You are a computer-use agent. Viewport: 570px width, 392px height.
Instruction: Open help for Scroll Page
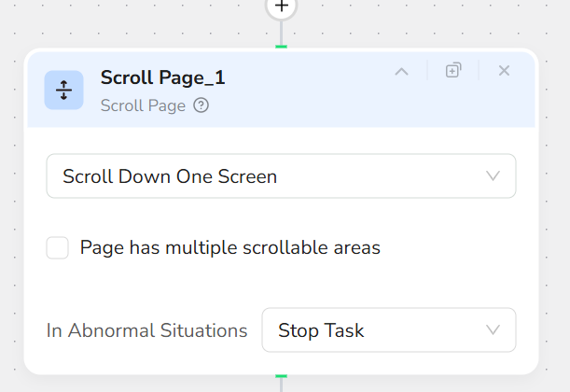(202, 105)
